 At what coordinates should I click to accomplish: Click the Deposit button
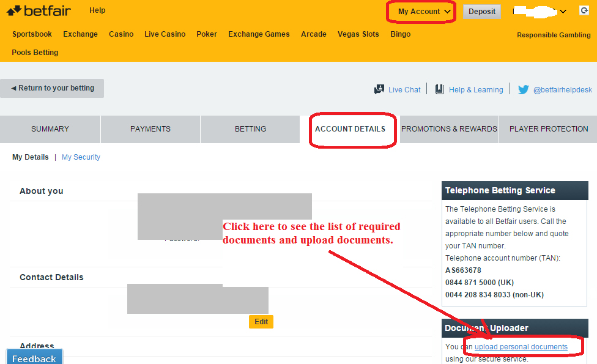click(481, 12)
